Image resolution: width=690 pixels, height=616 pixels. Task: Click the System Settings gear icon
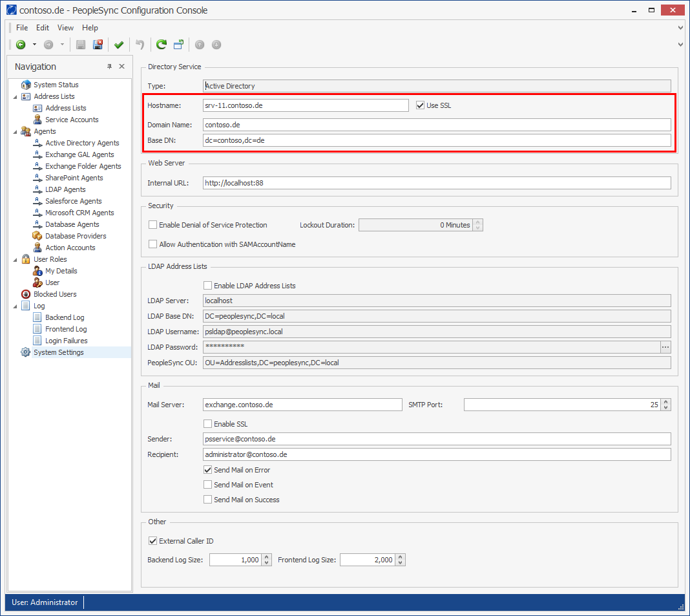[x=26, y=352]
